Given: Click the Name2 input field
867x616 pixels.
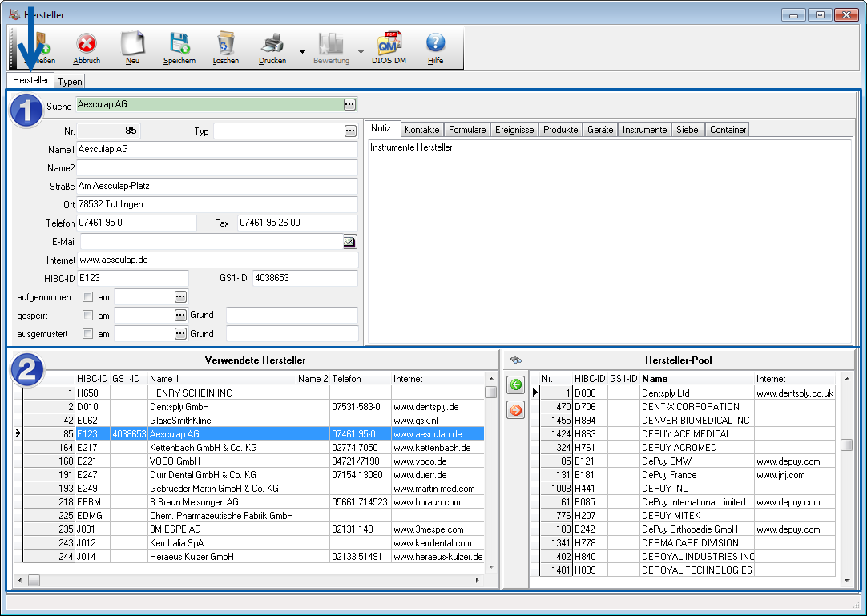Looking at the screenshot, I should (x=216, y=168).
